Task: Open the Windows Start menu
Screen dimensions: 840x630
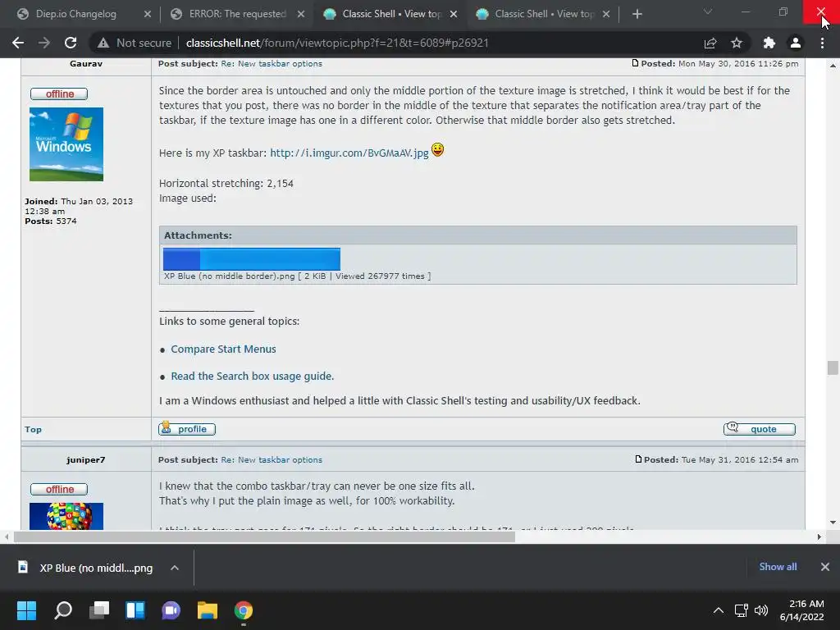Action: (x=26, y=610)
